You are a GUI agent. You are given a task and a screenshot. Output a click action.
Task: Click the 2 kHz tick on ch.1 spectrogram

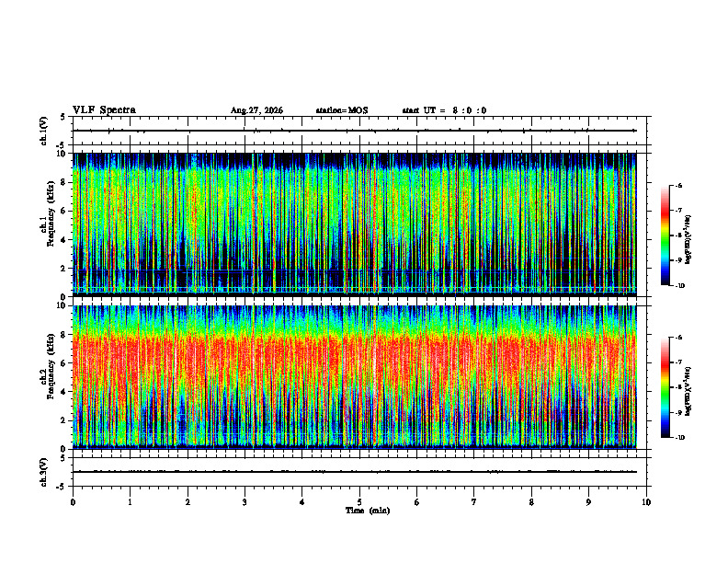pyautogui.click(x=64, y=268)
